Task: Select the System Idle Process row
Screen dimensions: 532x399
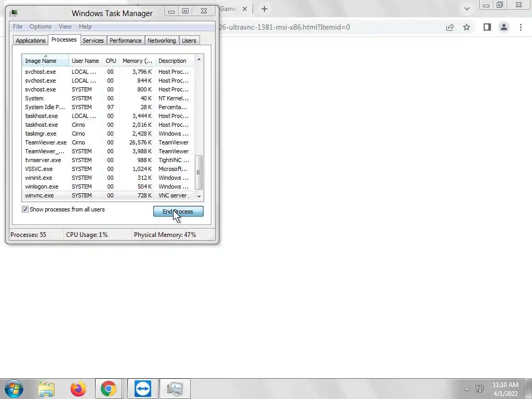Action: tap(108, 107)
